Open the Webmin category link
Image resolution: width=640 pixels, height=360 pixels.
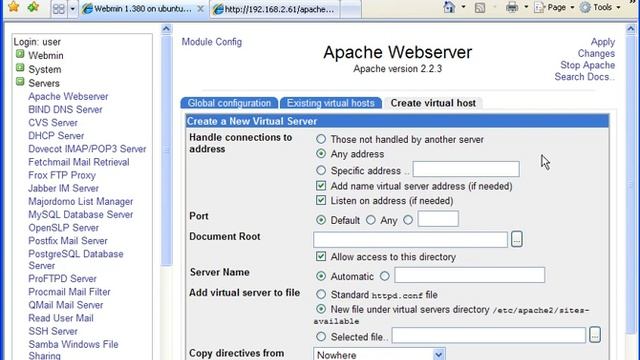(46, 56)
